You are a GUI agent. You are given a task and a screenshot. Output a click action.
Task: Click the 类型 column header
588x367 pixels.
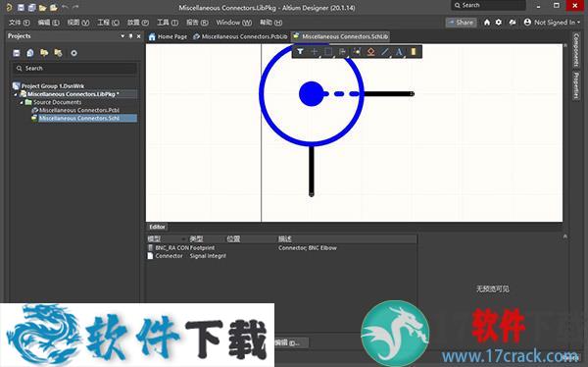click(196, 238)
